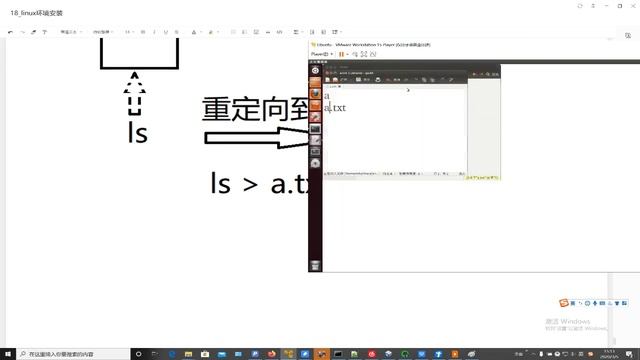The width and height of the screenshot is (640, 360).
Task: Open Firefox from the Ubuntu launcher
Action: 315,93
